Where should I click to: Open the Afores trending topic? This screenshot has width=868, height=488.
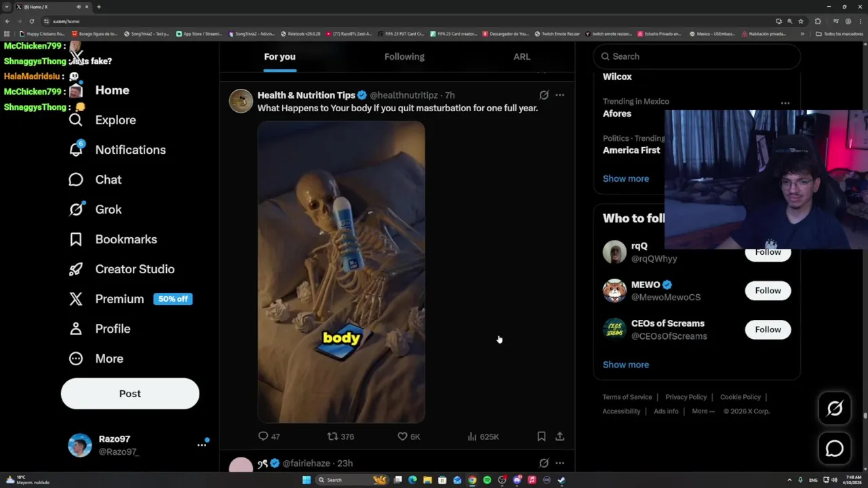click(617, 114)
